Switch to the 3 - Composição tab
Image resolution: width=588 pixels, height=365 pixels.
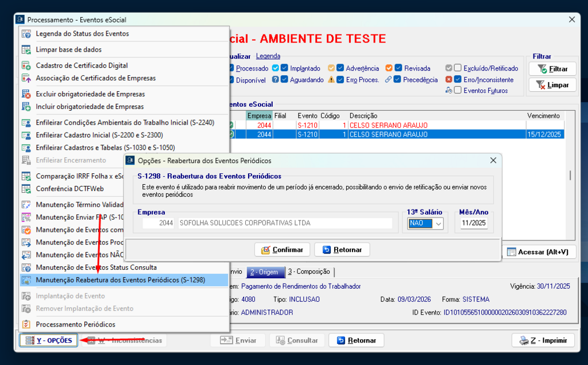click(x=309, y=272)
